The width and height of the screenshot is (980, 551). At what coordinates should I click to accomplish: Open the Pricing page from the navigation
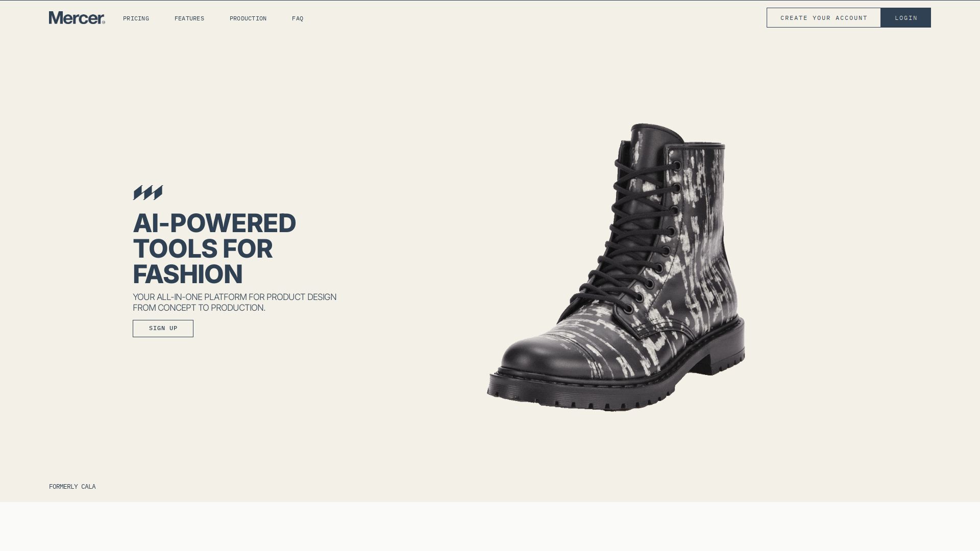coord(136,18)
